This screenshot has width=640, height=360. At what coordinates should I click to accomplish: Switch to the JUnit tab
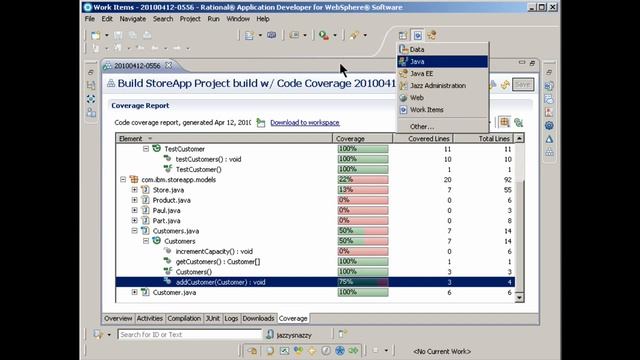pos(213,318)
